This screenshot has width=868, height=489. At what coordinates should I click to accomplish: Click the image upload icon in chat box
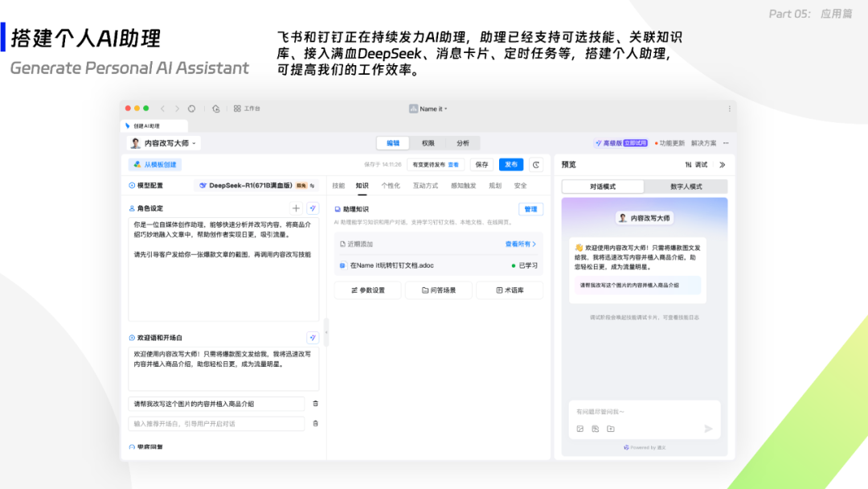point(580,429)
